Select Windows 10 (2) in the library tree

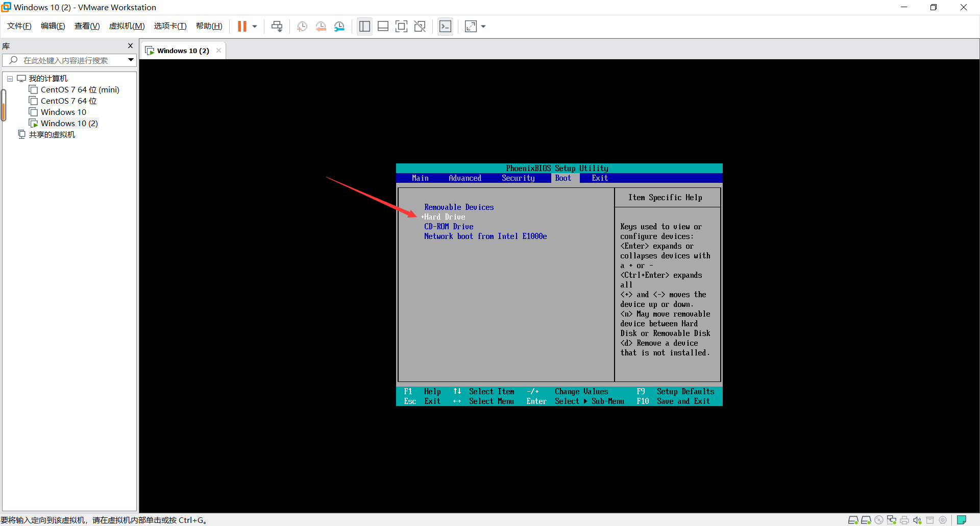pyautogui.click(x=69, y=124)
